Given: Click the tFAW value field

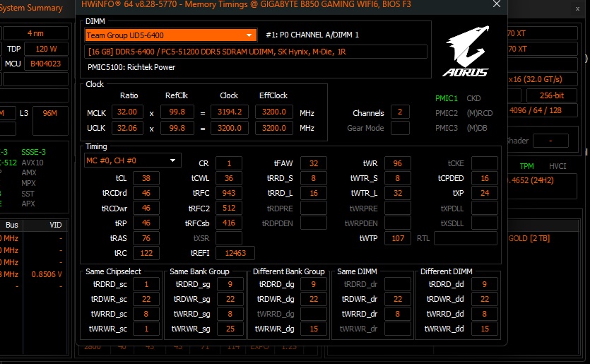Looking at the screenshot, I should click(314, 163).
